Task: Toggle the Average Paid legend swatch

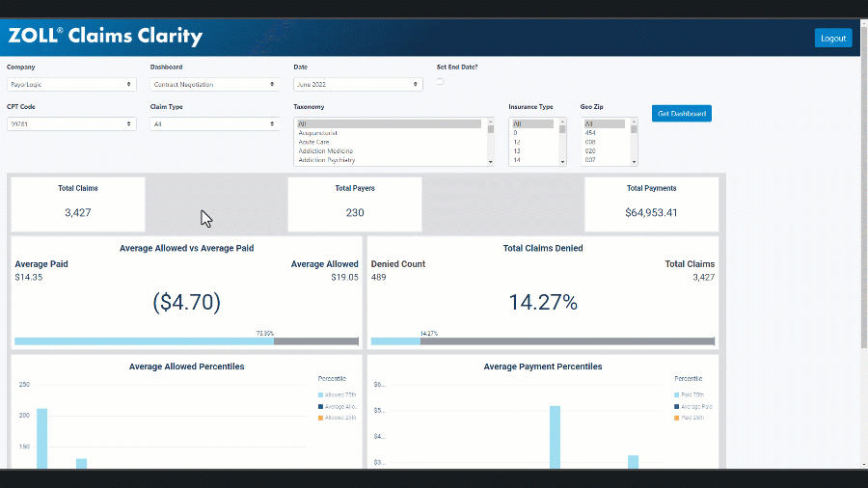Action: pyautogui.click(x=676, y=407)
